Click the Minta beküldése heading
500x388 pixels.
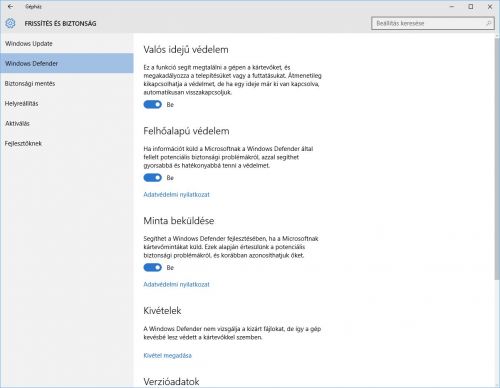click(x=179, y=221)
